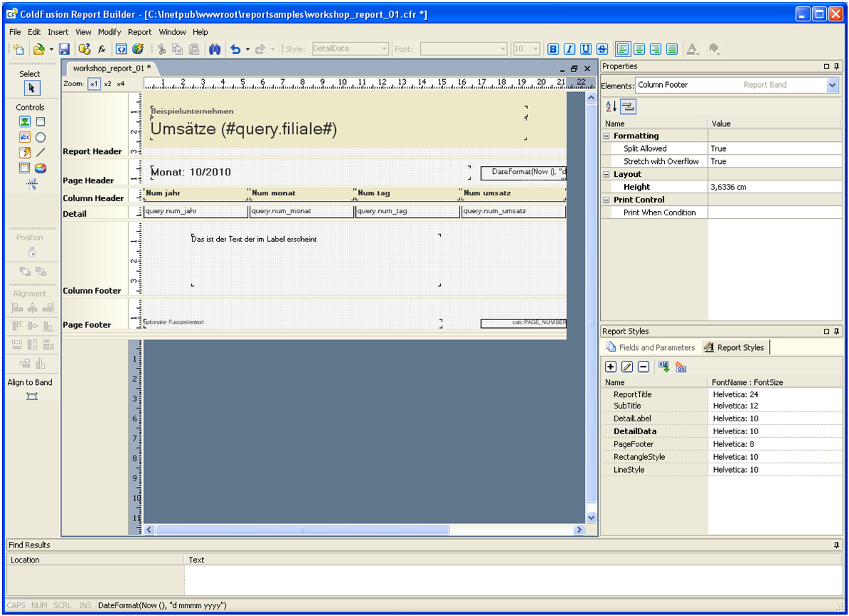Screen dimensions: 849x616
Task: Sort properties alphabetically A-Z icon
Action: [611, 107]
